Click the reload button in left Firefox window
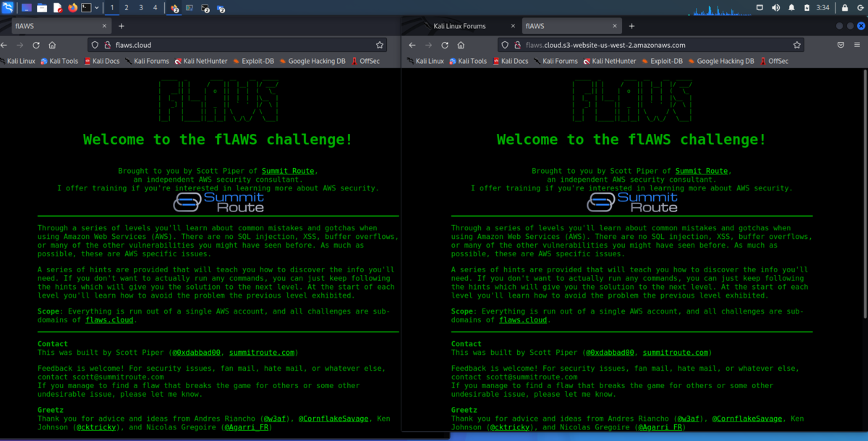Image resolution: width=868 pixels, height=441 pixels. [x=36, y=45]
